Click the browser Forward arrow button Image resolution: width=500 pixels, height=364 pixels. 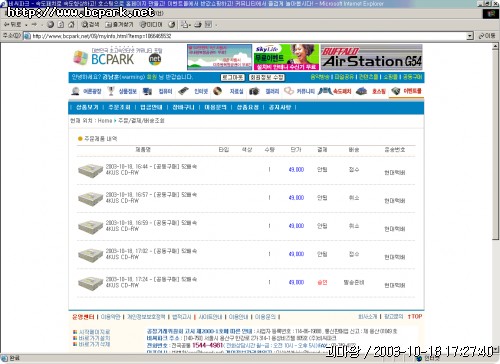tap(34, 24)
